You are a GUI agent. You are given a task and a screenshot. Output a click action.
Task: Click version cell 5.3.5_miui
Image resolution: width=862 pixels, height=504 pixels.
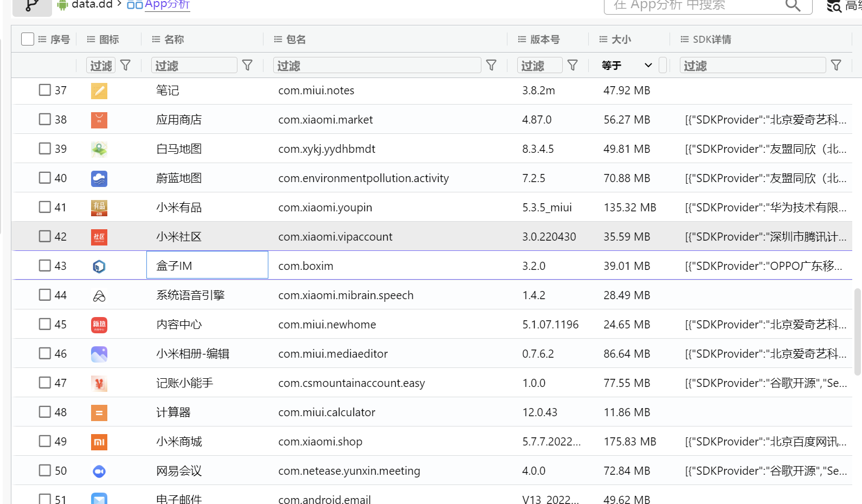point(547,208)
